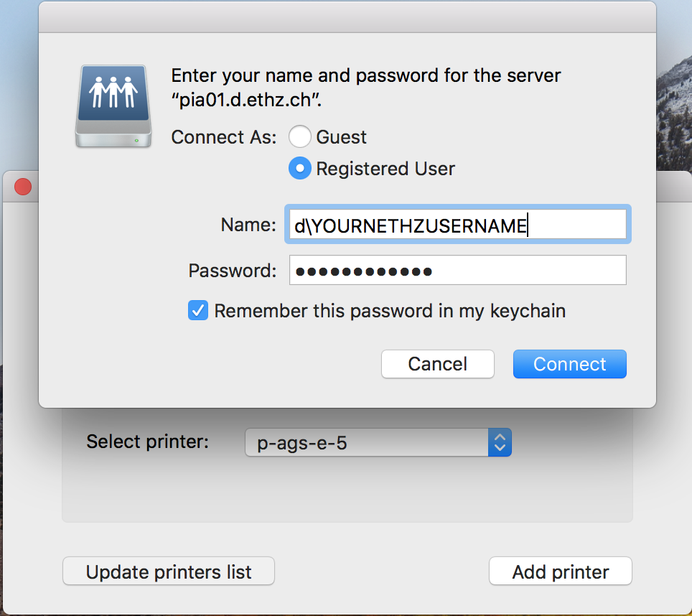Click into the Name text field
The width and height of the screenshot is (692, 616).
coord(458,224)
